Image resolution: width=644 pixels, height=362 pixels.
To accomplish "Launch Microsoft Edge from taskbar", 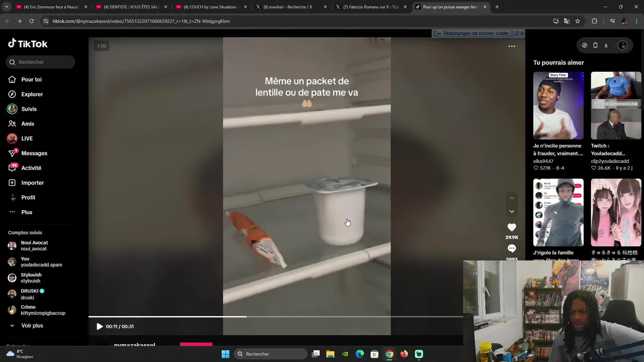I will click(360, 354).
